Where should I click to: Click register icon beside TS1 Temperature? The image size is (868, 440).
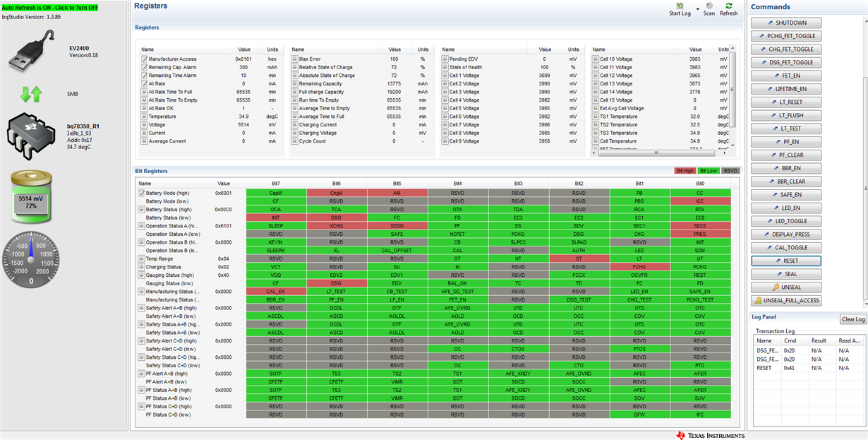coord(596,117)
